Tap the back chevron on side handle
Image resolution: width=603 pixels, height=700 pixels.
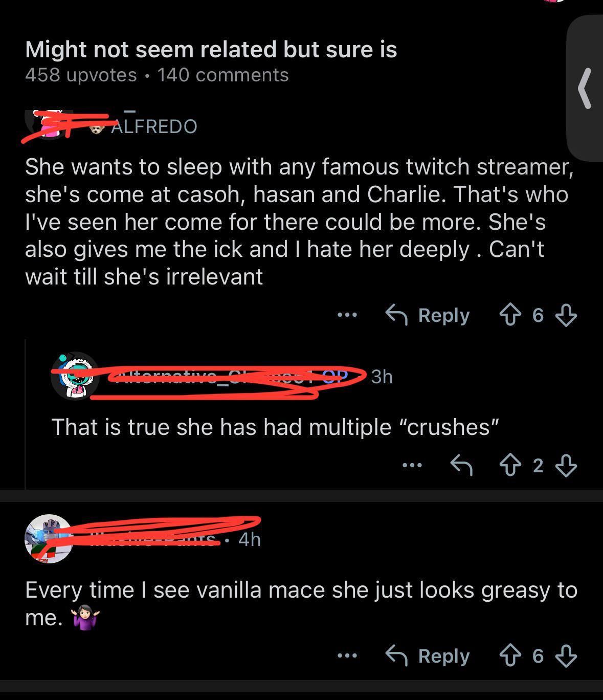585,89
